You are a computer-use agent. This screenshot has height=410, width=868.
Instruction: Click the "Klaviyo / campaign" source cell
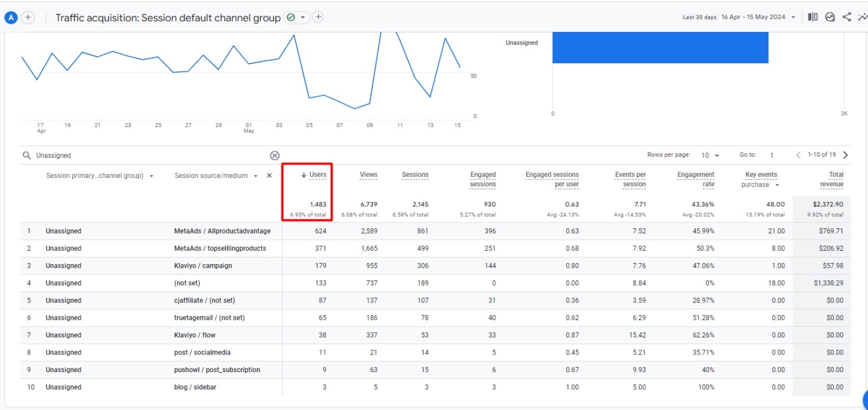(203, 266)
